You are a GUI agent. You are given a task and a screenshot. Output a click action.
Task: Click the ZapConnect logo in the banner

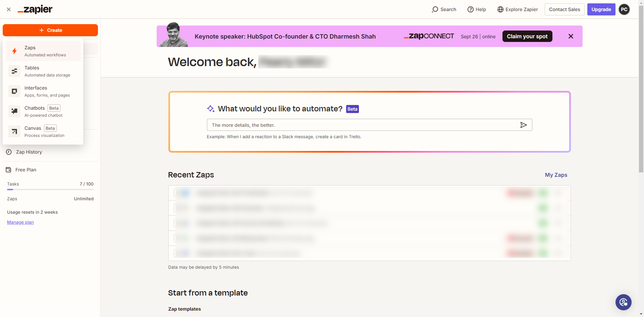(x=429, y=36)
